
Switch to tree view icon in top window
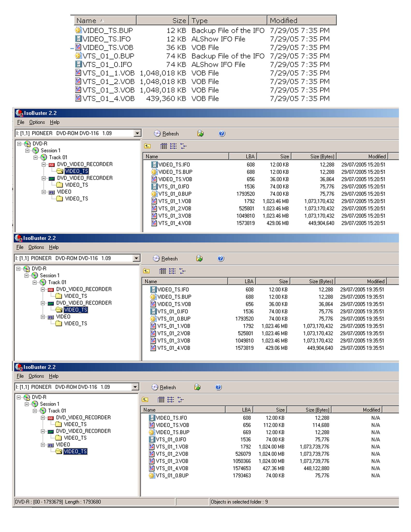pos(183,146)
